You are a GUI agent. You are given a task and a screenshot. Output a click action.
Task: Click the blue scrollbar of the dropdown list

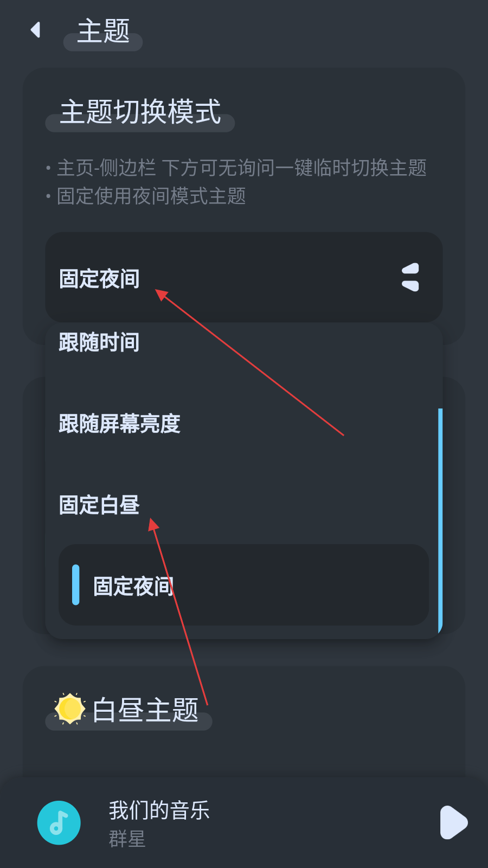click(440, 521)
